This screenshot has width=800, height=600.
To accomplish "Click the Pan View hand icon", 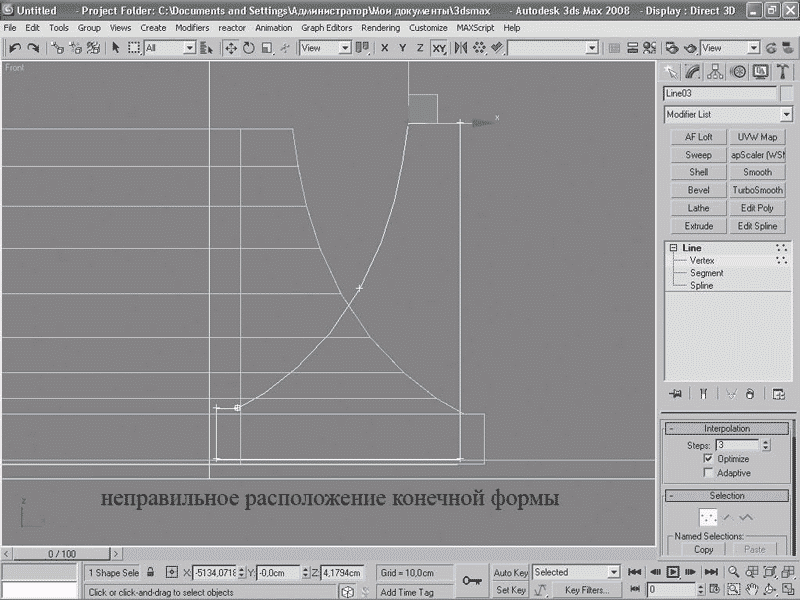I will pyautogui.click(x=752, y=590).
